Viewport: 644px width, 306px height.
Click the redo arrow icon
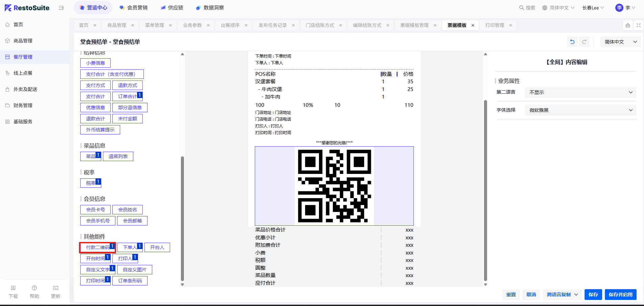click(x=584, y=42)
